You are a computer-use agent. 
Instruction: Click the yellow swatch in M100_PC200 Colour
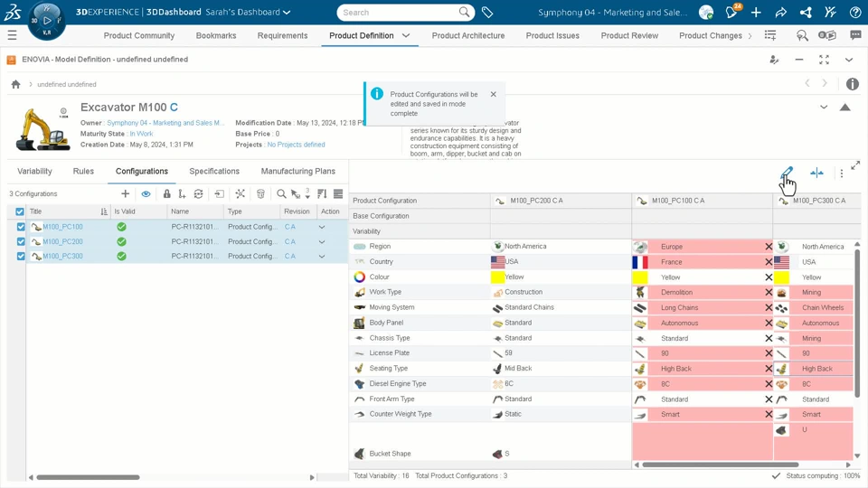click(497, 277)
